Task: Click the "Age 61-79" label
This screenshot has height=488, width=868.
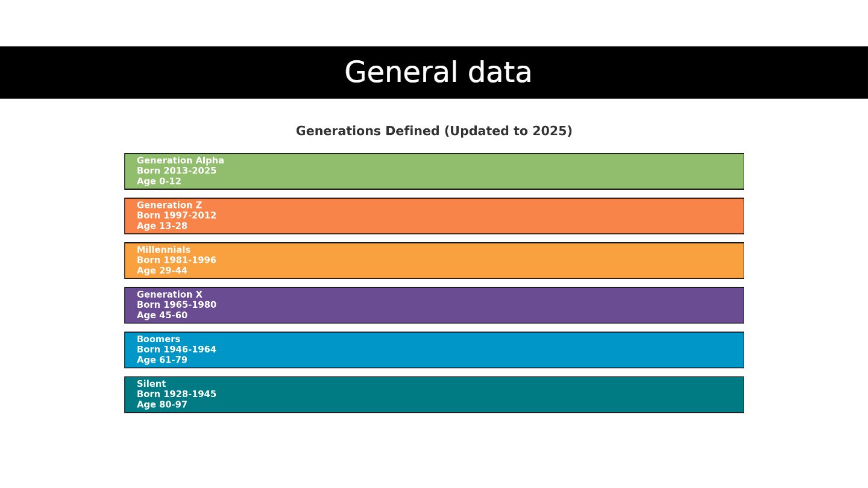Action: [x=162, y=360]
